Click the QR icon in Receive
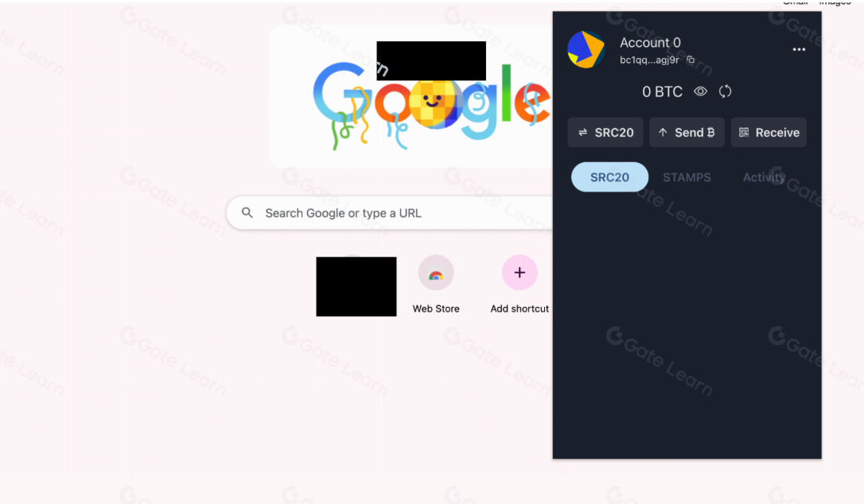 coord(744,132)
